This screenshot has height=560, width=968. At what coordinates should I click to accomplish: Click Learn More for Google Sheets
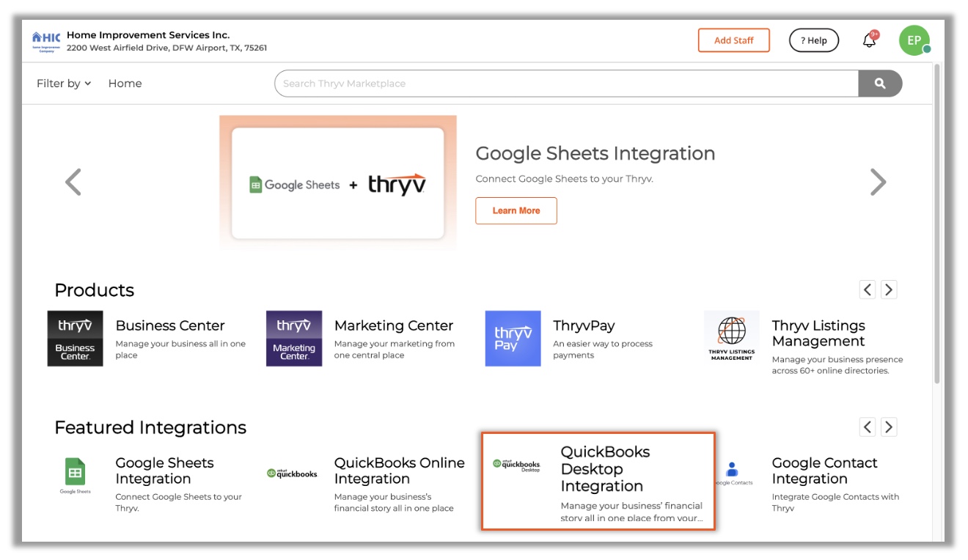pos(516,210)
